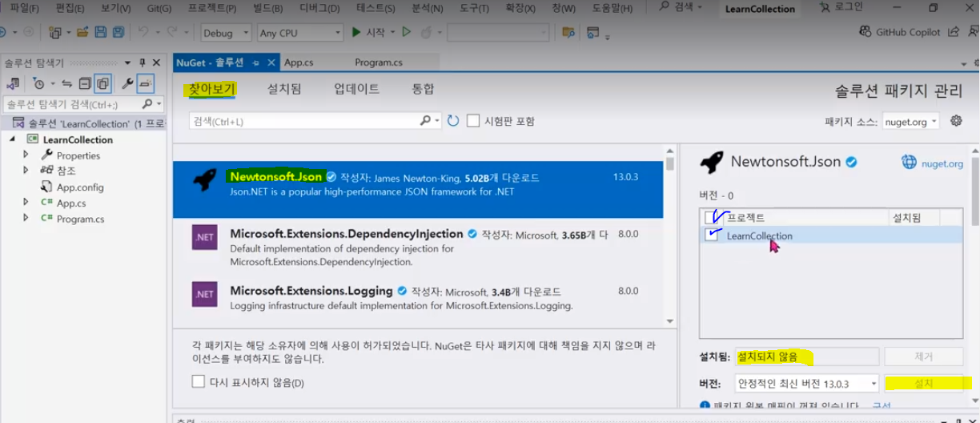Pin the Solution Explorer panel
The width and height of the screenshot is (980, 423).
(143, 62)
